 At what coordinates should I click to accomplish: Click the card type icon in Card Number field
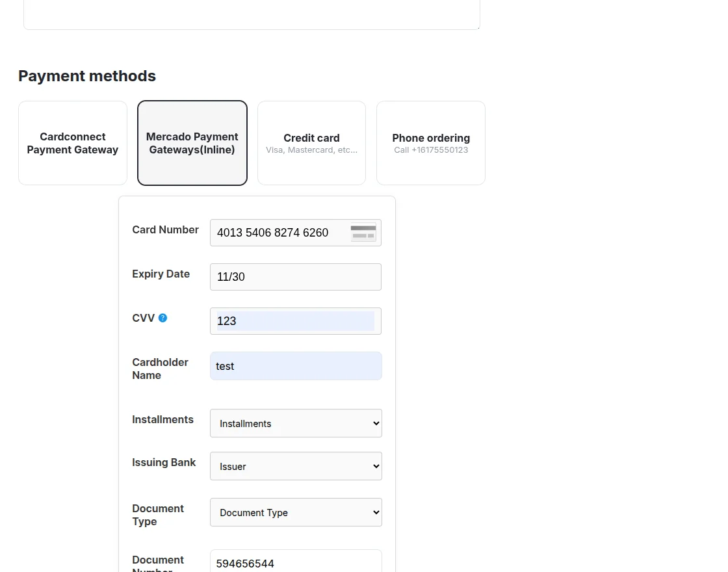pyautogui.click(x=363, y=233)
